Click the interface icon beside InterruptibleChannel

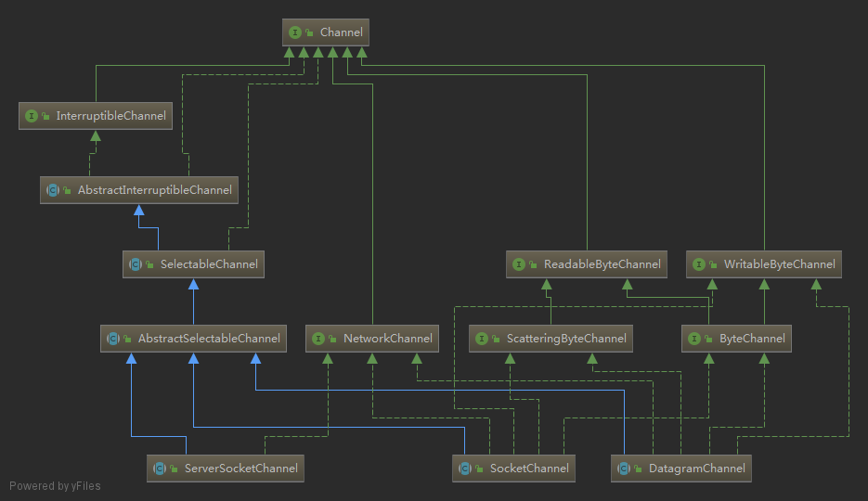pos(32,116)
